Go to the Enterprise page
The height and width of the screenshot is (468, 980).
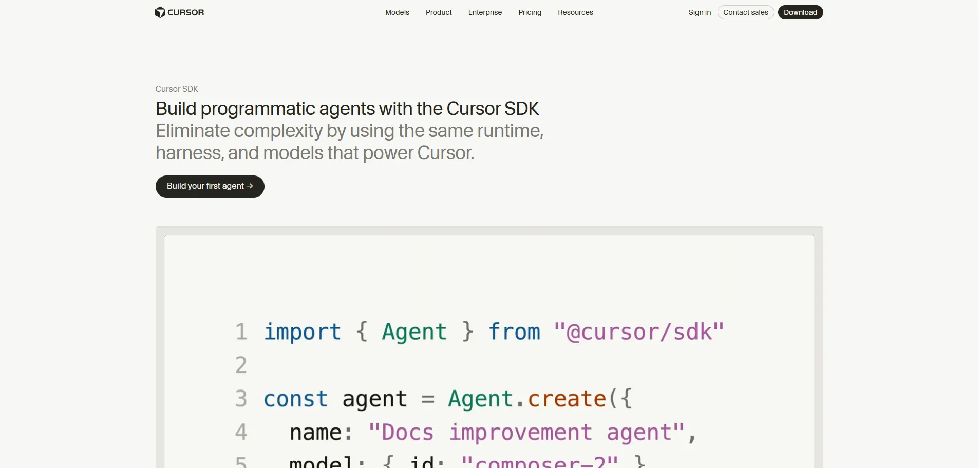click(485, 12)
